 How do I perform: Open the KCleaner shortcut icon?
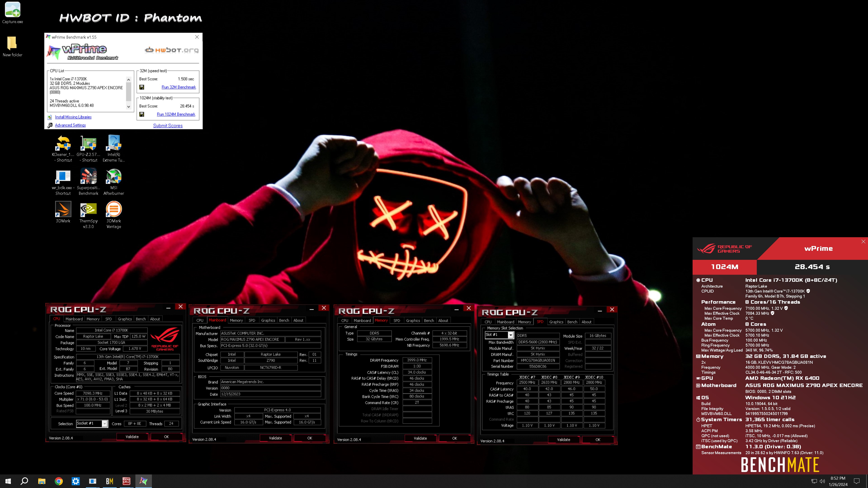coord(63,148)
